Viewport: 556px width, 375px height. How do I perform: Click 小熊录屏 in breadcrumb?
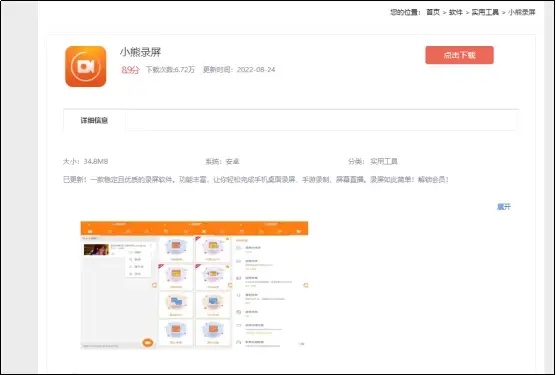click(x=522, y=12)
